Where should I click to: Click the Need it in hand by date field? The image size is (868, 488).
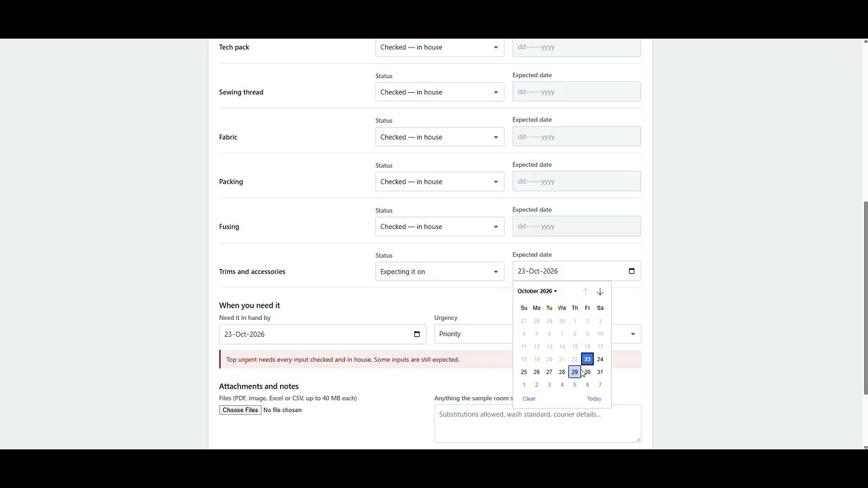click(323, 334)
